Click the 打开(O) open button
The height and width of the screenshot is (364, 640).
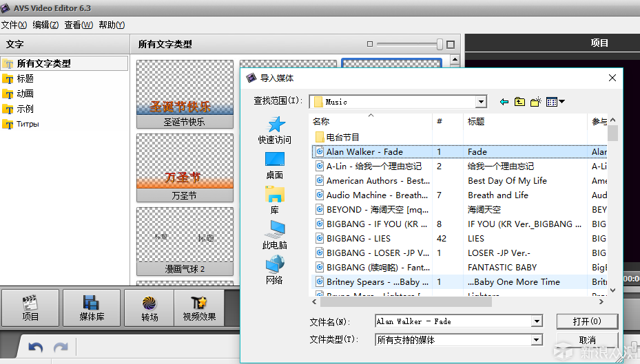pyautogui.click(x=586, y=321)
